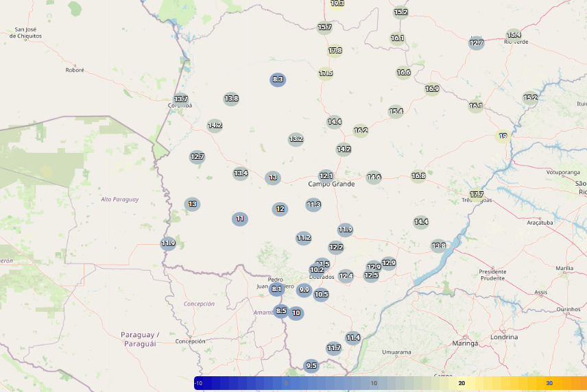Screen dimensions: 587x392
Task: Select the Marília city label
Action: click(564, 268)
